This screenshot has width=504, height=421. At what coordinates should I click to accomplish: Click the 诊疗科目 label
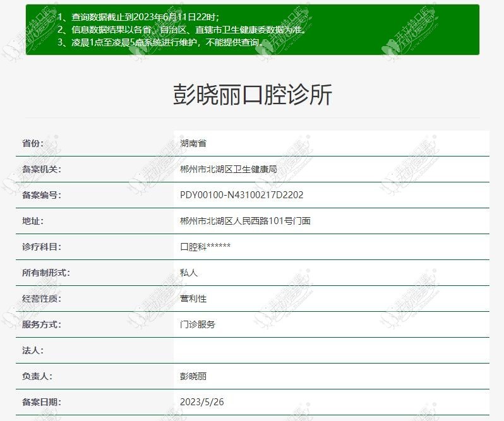pyautogui.click(x=42, y=247)
